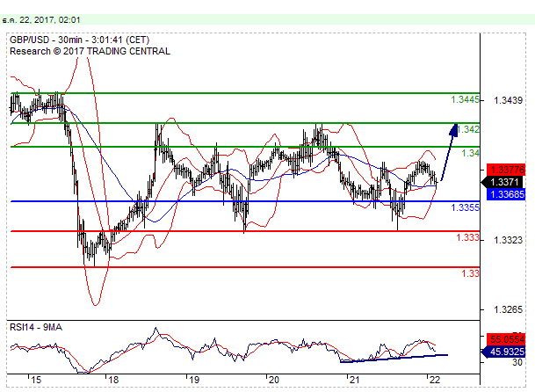Click the black 1.3371 current price tag
The image size is (535, 392).
coord(505,182)
